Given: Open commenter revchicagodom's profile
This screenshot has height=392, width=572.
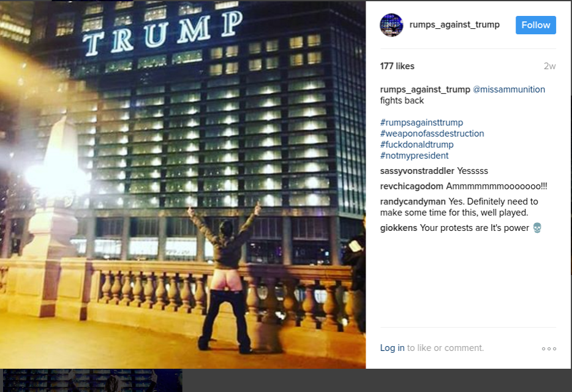Looking at the screenshot, I should click(x=412, y=186).
